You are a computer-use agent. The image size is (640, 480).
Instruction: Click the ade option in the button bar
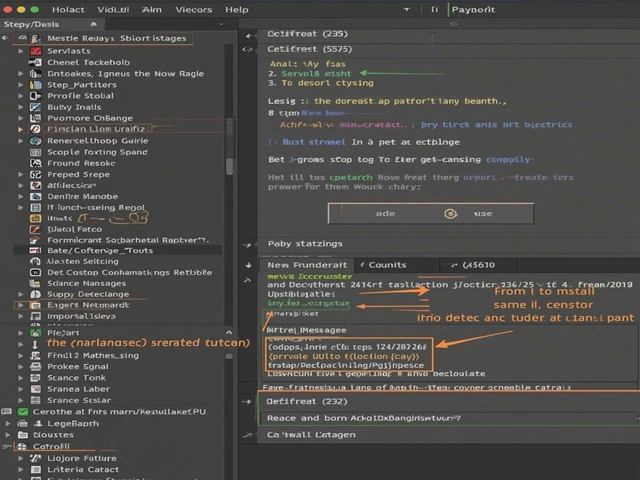tap(385, 213)
